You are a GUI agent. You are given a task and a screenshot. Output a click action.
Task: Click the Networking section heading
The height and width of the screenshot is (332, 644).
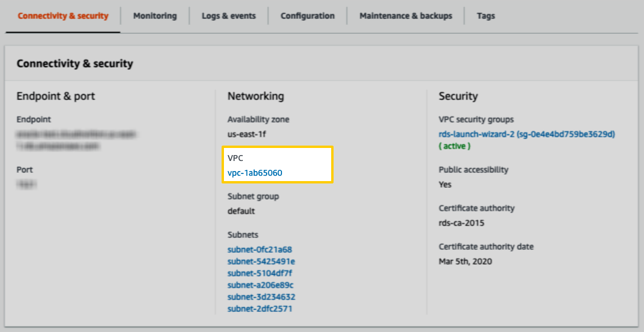[255, 96]
